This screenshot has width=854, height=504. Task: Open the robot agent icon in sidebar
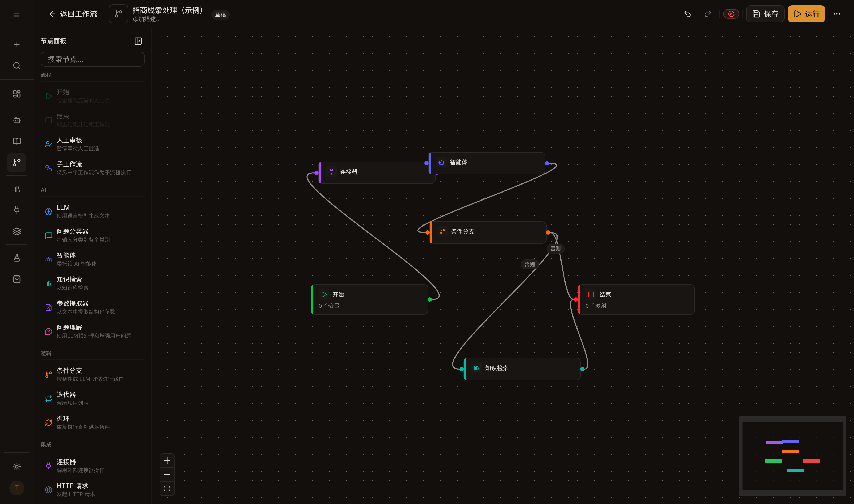17,120
